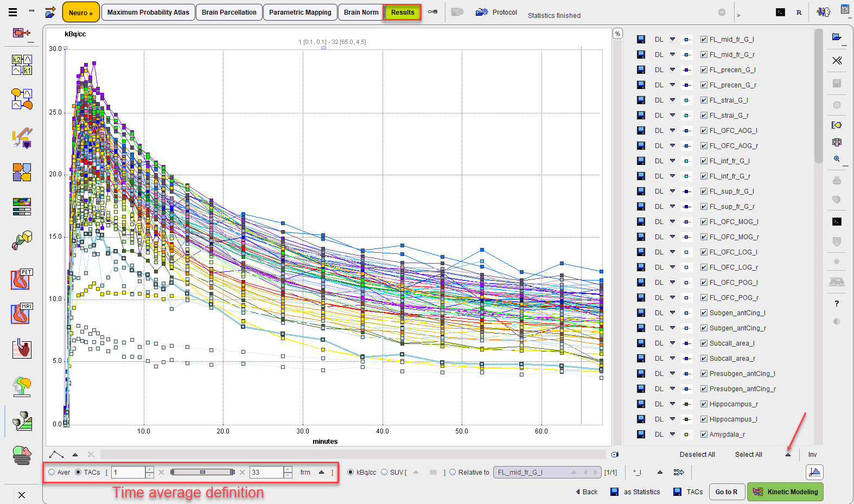Uncheck the Hippocampus_r curve checkbox
The height and width of the screenshot is (504, 854).
[703, 404]
